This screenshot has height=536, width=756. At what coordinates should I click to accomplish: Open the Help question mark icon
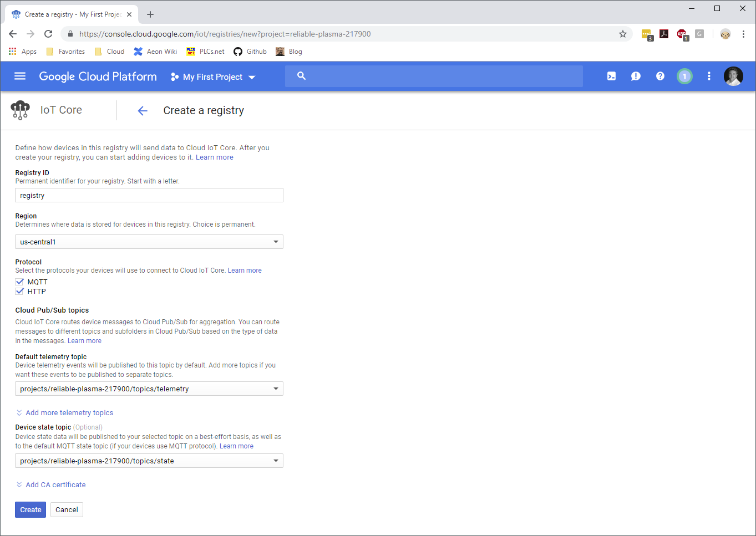click(660, 76)
